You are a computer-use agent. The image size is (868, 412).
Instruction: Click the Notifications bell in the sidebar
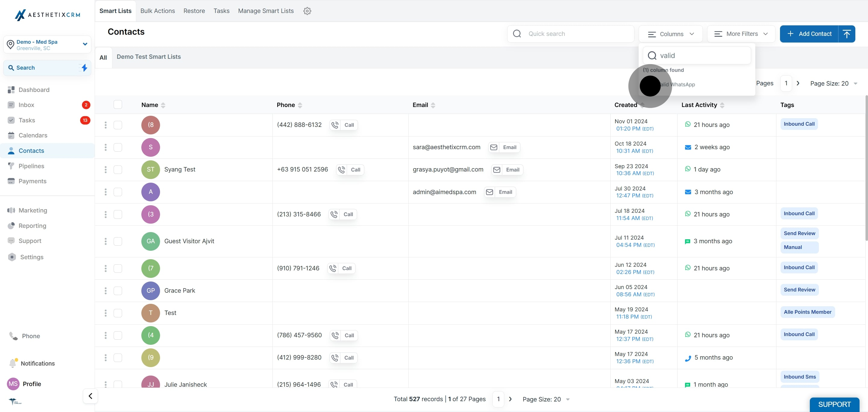click(x=13, y=363)
